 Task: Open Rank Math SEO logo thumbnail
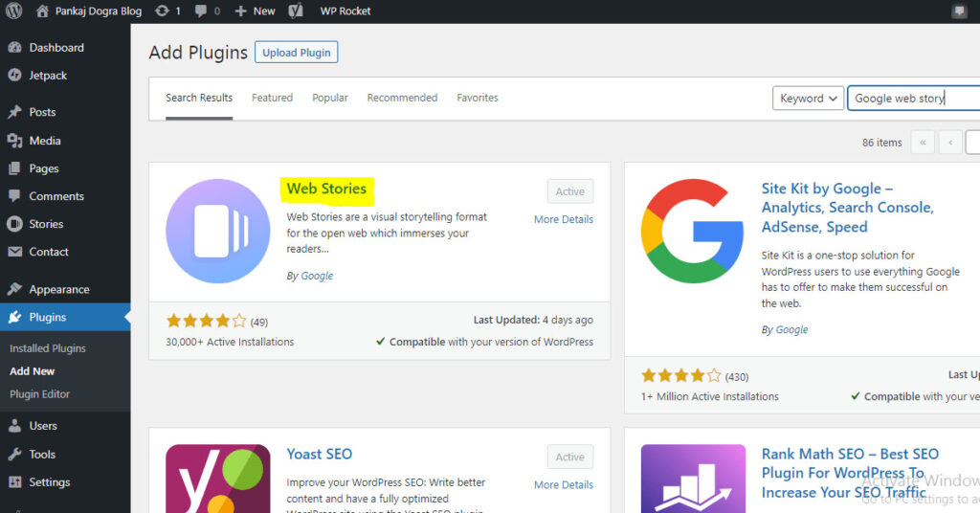[693, 479]
